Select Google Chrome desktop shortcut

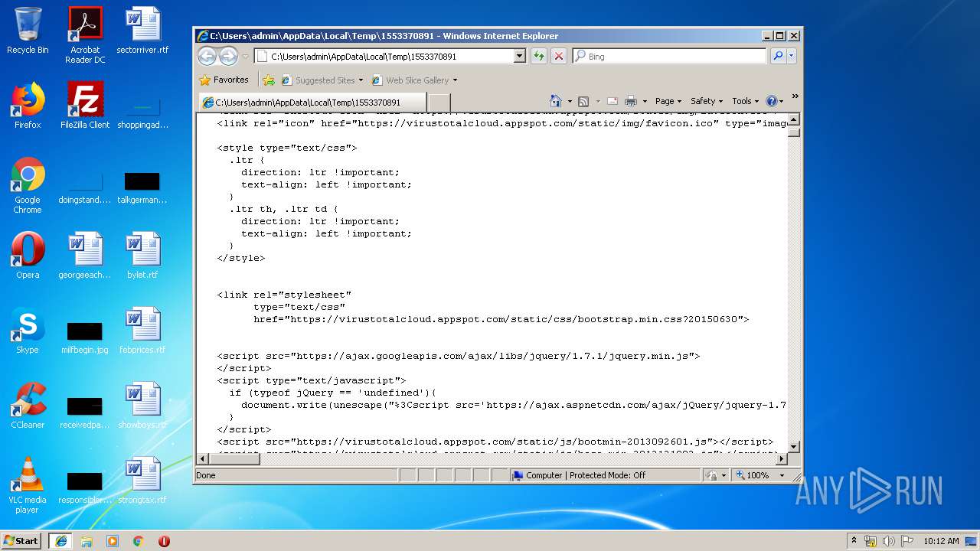[x=28, y=186]
